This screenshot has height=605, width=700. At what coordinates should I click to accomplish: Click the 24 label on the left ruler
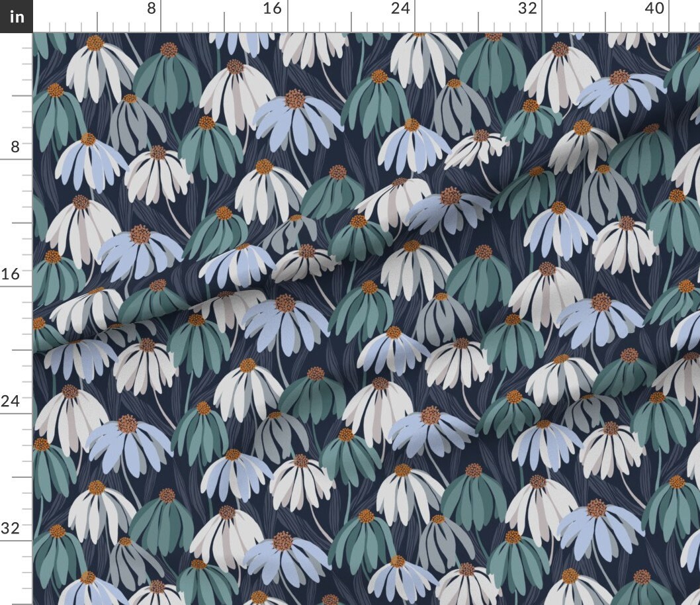pyautogui.click(x=11, y=400)
